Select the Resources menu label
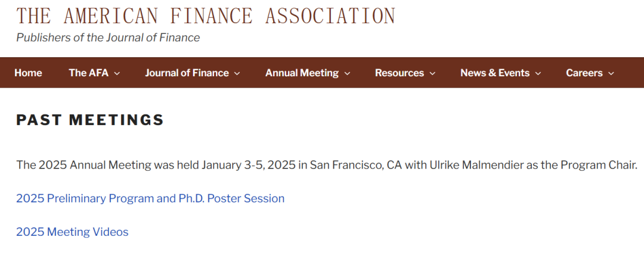Image resolution: width=644 pixels, height=253 pixels. [x=399, y=73]
